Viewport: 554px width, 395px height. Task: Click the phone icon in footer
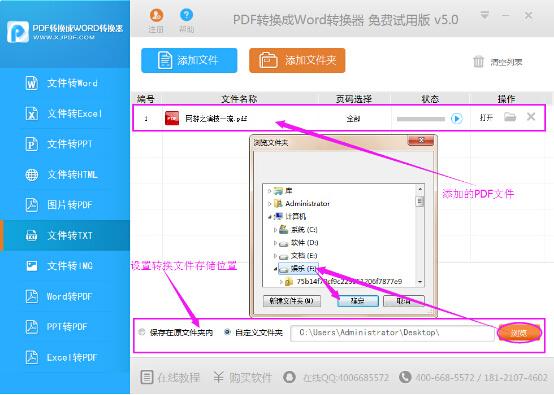point(405,377)
